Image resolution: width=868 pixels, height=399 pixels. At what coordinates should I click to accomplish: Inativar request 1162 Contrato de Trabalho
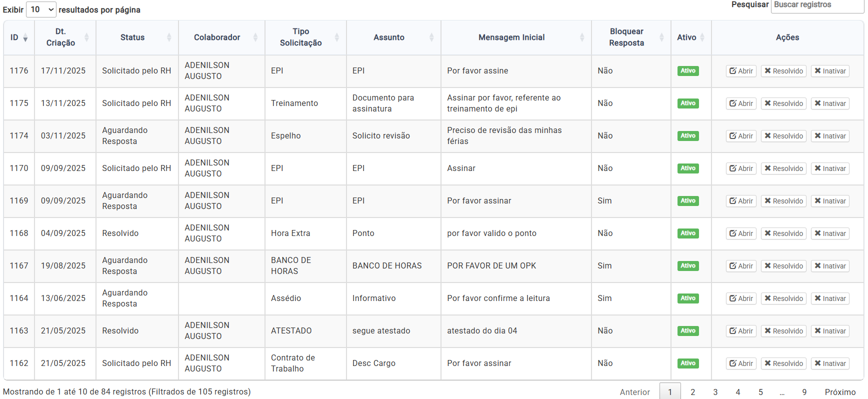pos(830,363)
